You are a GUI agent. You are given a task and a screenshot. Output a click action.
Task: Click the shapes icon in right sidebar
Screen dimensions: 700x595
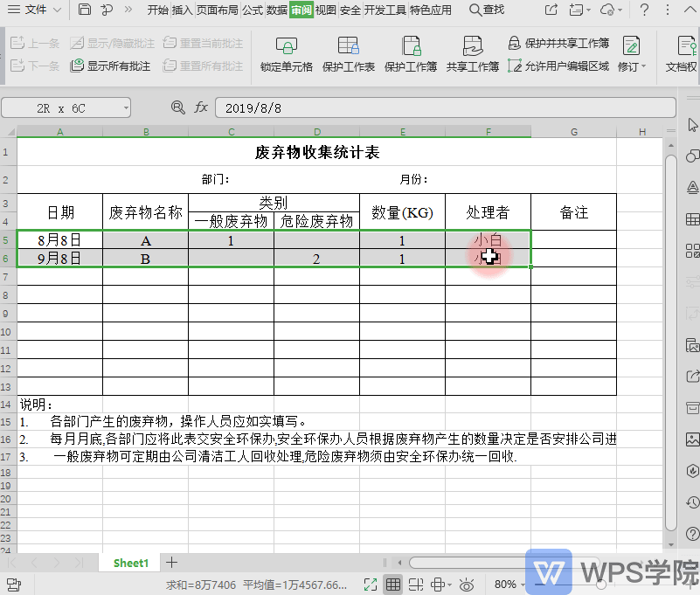click(692, 156)
